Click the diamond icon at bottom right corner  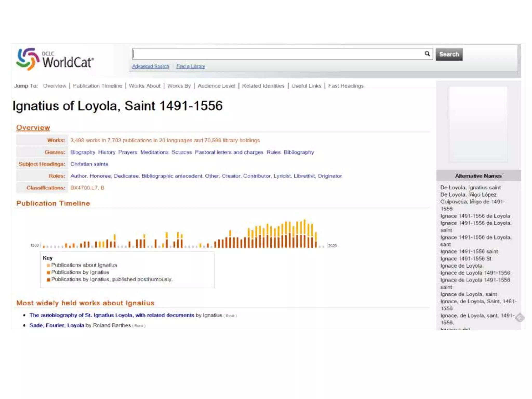[520, 317]
